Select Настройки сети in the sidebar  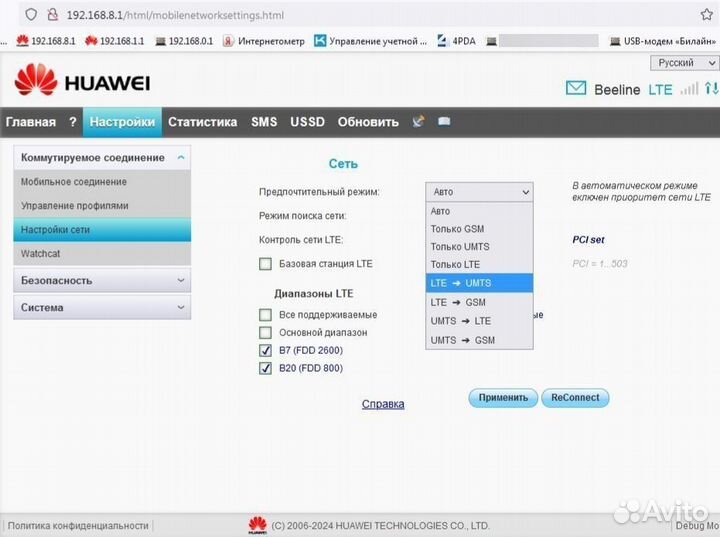pos(102,230)
